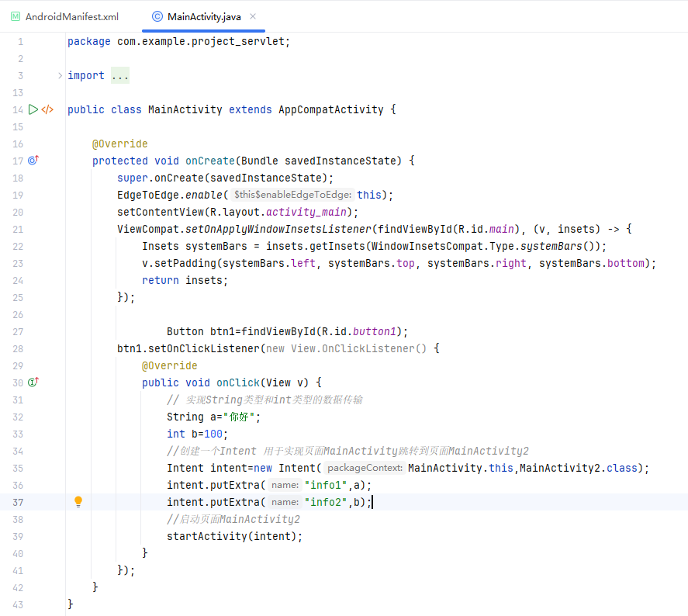Click the $this$enableEdgeToEdge parameter hint
The width and height of the screenshot is (688, 616).
[292, 195]
